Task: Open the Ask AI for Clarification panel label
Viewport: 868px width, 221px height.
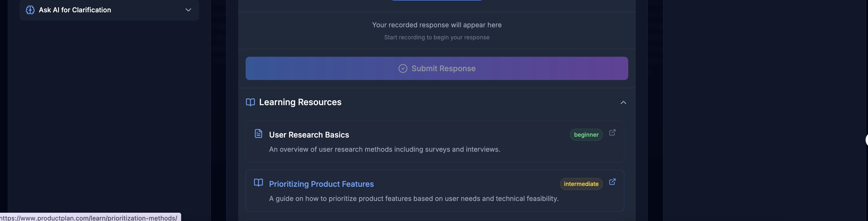Action: [x=75, y=10]
